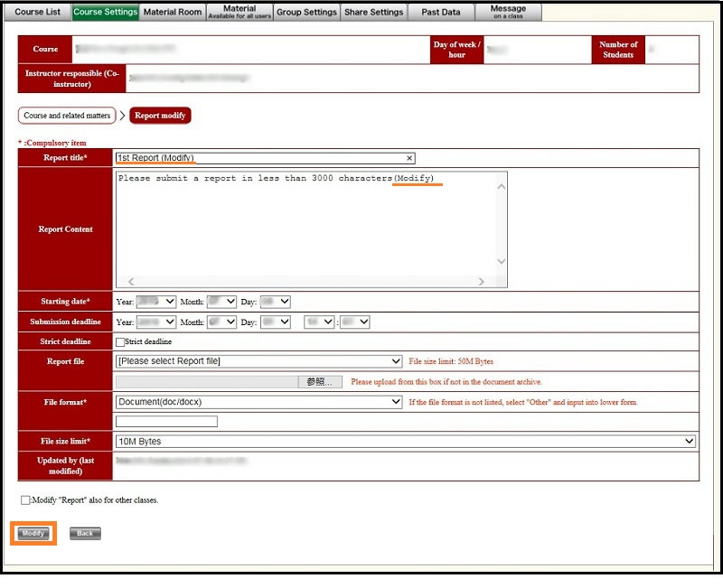Click the custom file format text field

(x=166, y=421)
